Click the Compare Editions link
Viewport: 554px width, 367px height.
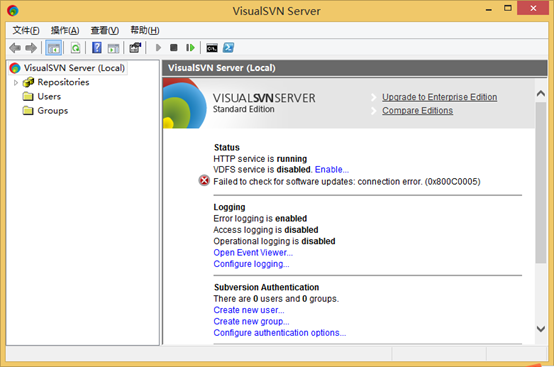(x=418, y=111)
